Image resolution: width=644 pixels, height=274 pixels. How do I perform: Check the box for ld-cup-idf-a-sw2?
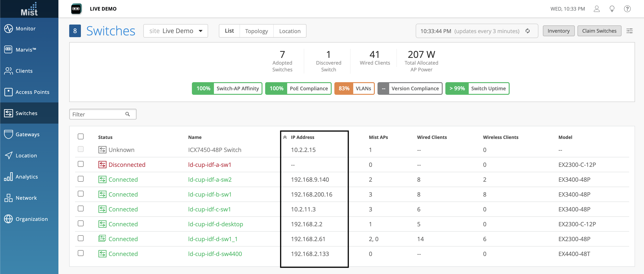point(80,179)
